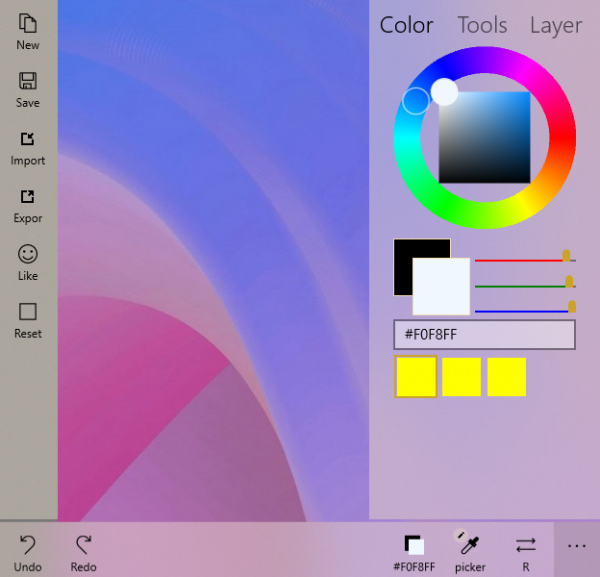Click the #F0F8FF color indicator in bottom bar
Image resolution: width=600 pixels, height=577 pixels.
[x=414, y=553]
